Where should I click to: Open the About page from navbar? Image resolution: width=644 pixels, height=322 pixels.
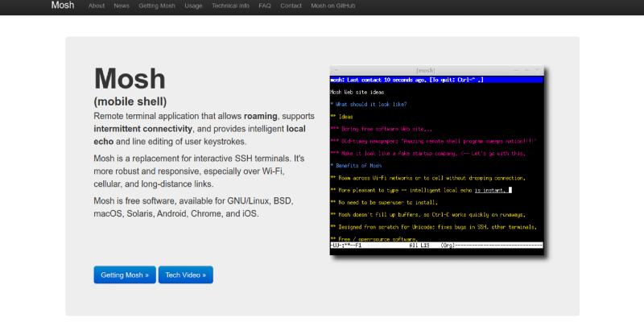97,6
